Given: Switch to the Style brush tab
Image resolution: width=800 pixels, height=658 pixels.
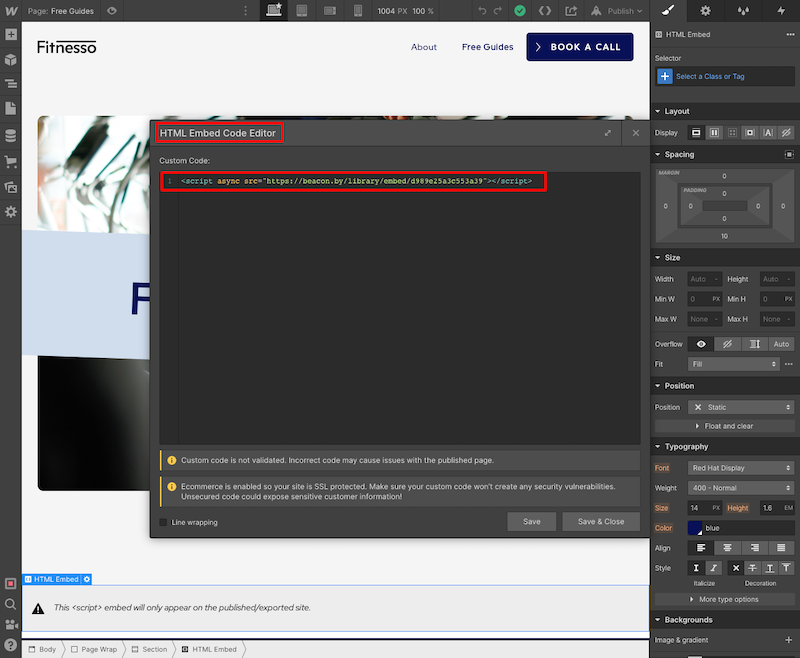Looking at the screenshot, I should click(x=668, y=11).
